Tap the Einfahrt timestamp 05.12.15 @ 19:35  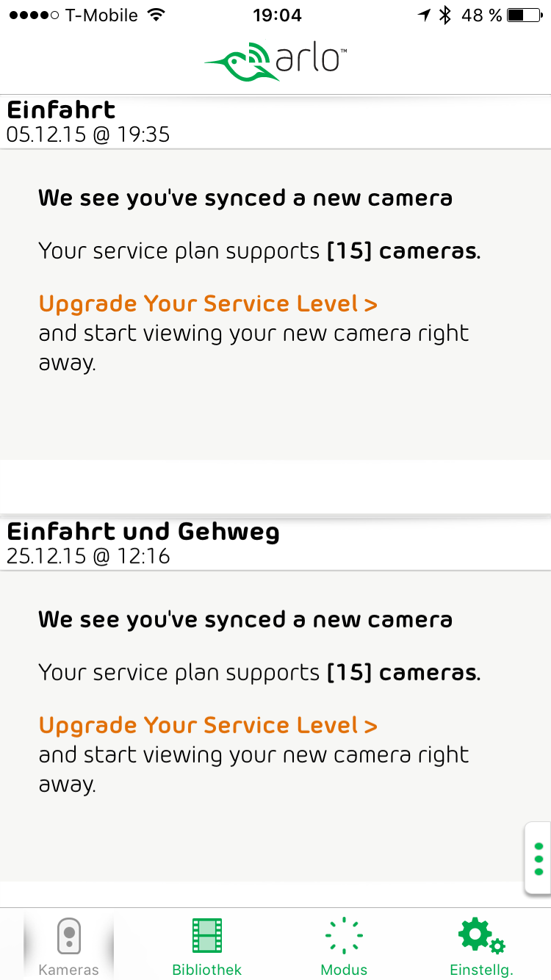click(88, 134)
